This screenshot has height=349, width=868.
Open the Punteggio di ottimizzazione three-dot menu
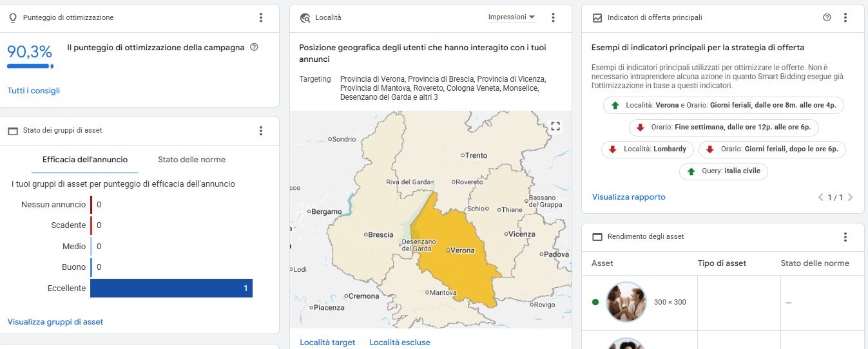pos(261,18)
